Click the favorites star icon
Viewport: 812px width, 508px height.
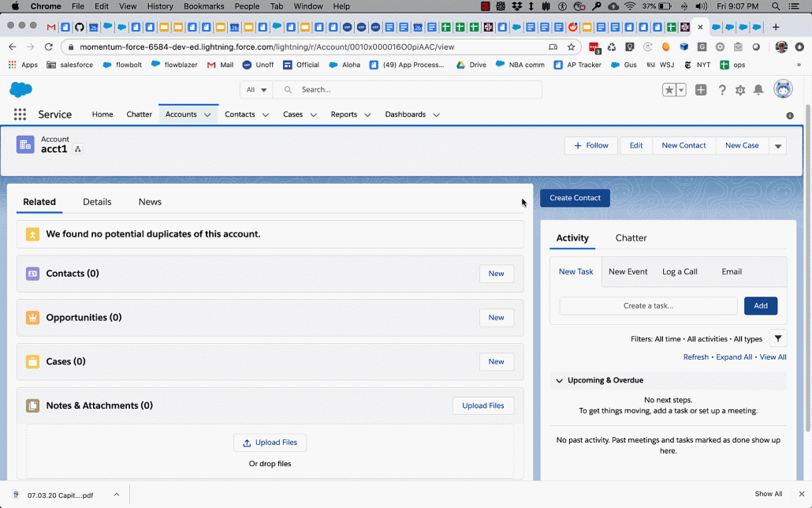click(669, 90)
